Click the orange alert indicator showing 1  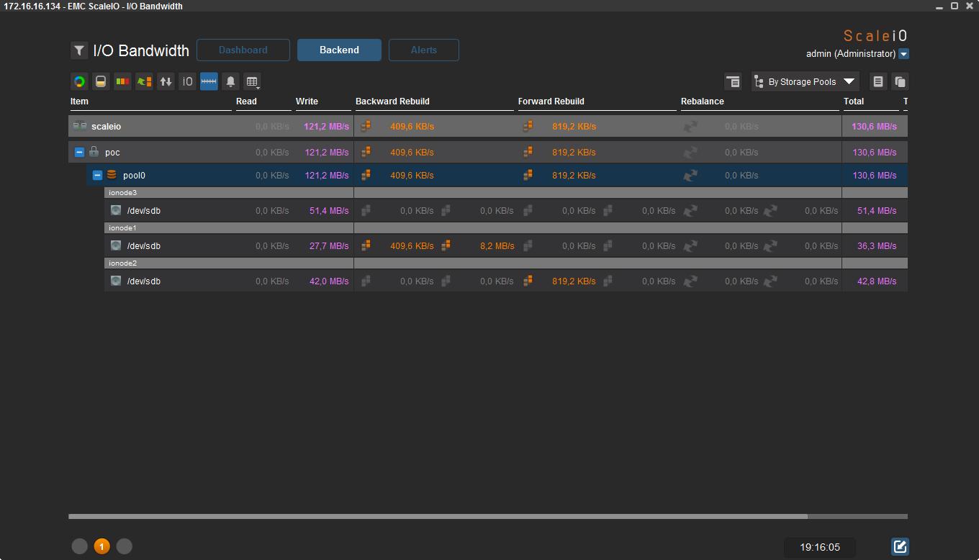click(101, 546)
